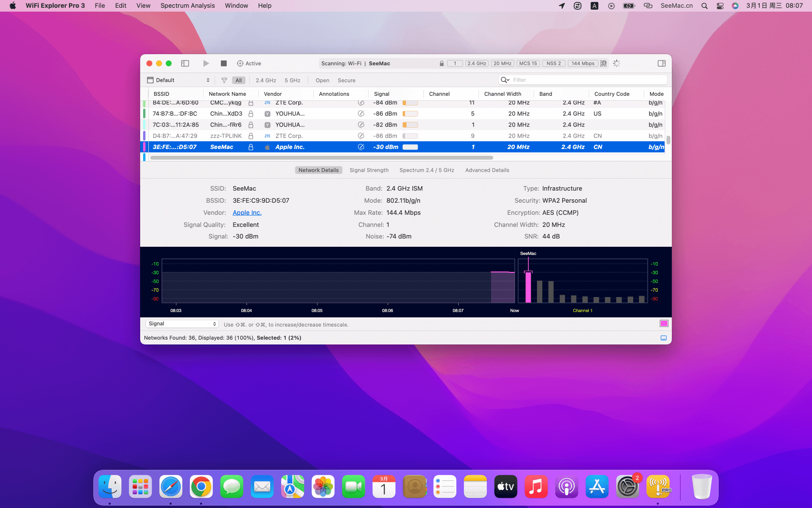Toggle the right inspector panel icon
This screenshot has width=812, height=508.
coord(662,63)
